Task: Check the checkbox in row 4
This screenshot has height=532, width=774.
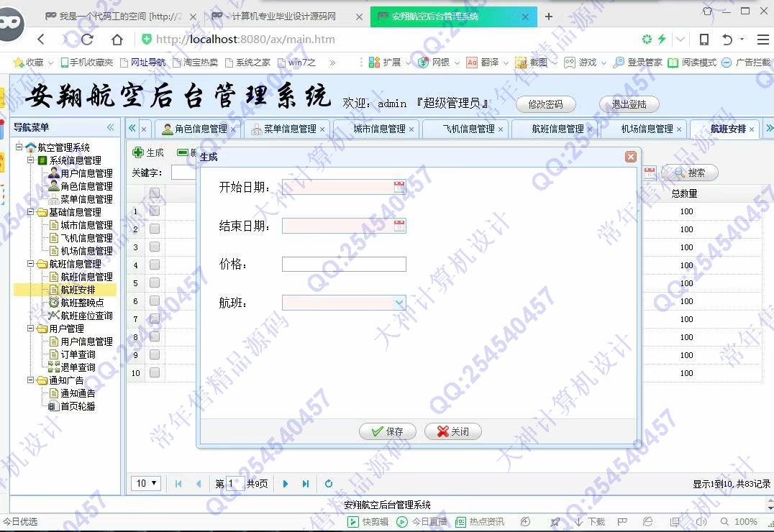Action: 155,265
